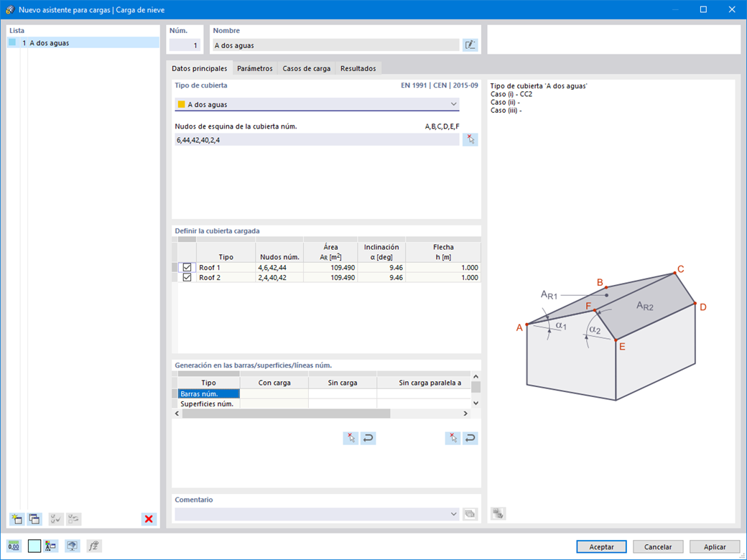The image size is (747, 560).
Task: Click the generation table down scroll arrow
Action: [x=475, y=403]
